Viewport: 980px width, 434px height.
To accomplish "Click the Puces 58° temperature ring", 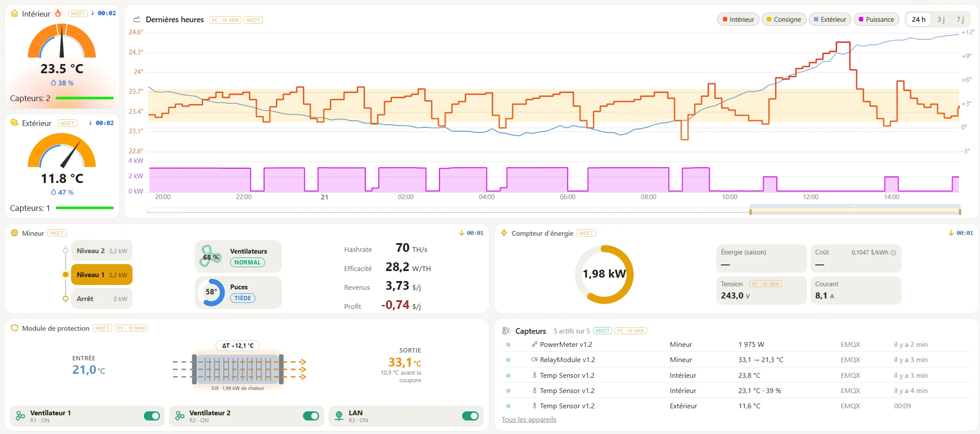I will tap(211, 292).
